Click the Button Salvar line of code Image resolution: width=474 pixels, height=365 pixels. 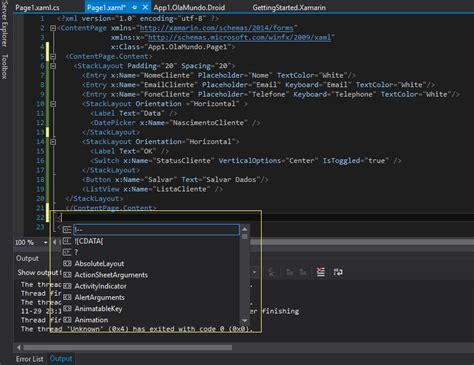tap(175, 180)
